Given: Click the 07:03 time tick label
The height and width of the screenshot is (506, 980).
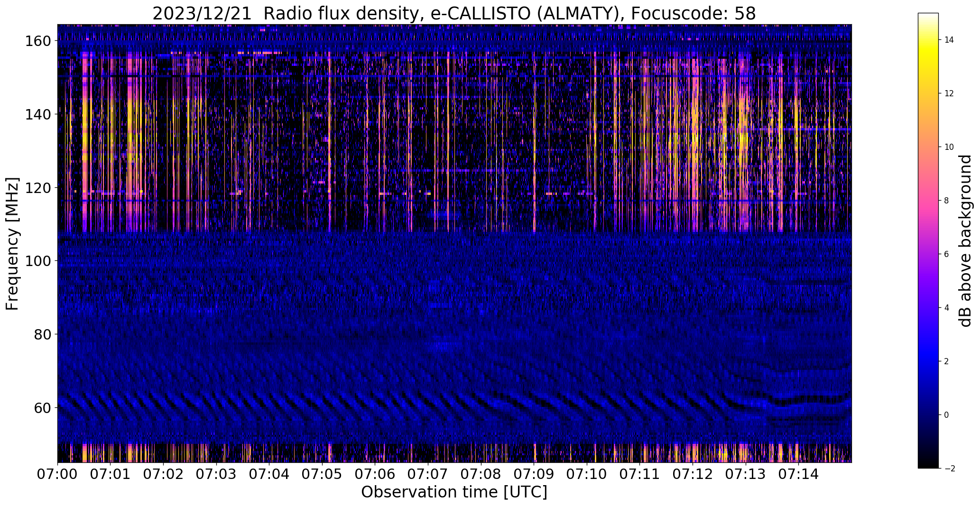Looking at the screenshot, I should tap(216, 474).
